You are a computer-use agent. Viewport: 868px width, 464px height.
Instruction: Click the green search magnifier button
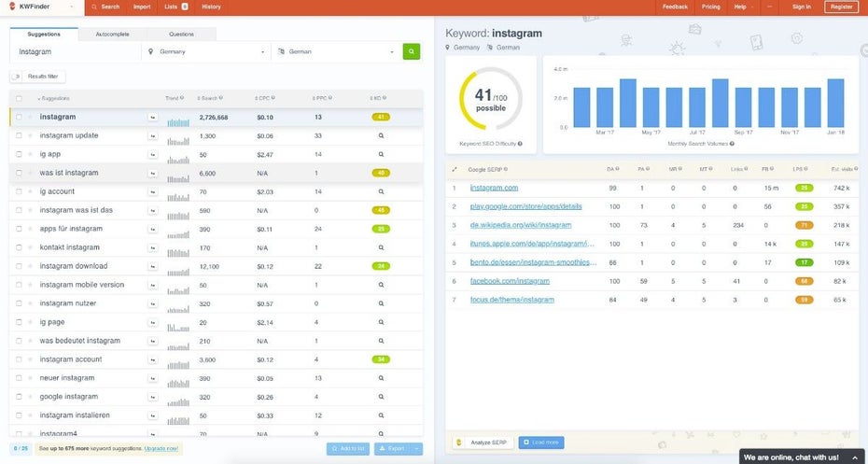click(x=411, y=51)
